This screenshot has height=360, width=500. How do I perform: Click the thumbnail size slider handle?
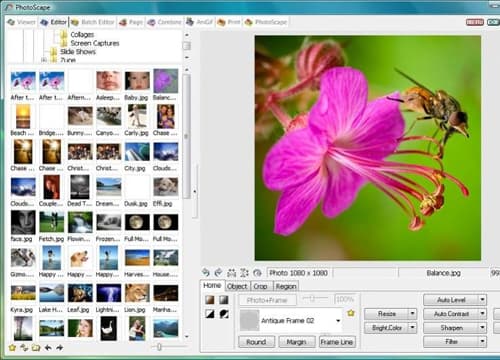[159, 347]
